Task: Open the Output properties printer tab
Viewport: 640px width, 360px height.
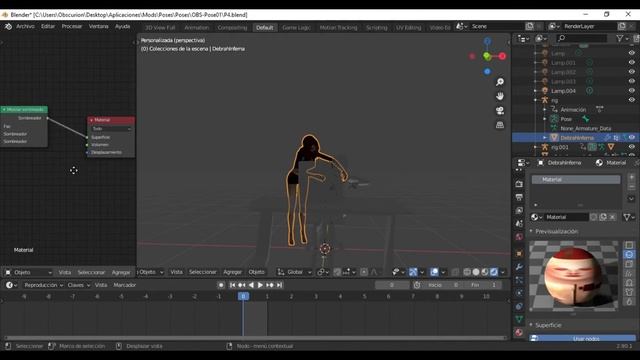Action: pyautogui.click(x=519, y=198)
